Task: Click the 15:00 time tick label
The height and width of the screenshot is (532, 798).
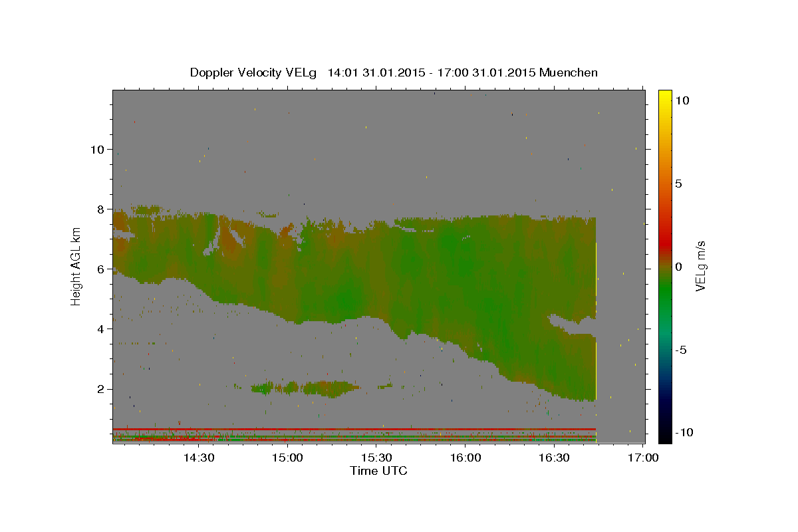Action: 287,458
